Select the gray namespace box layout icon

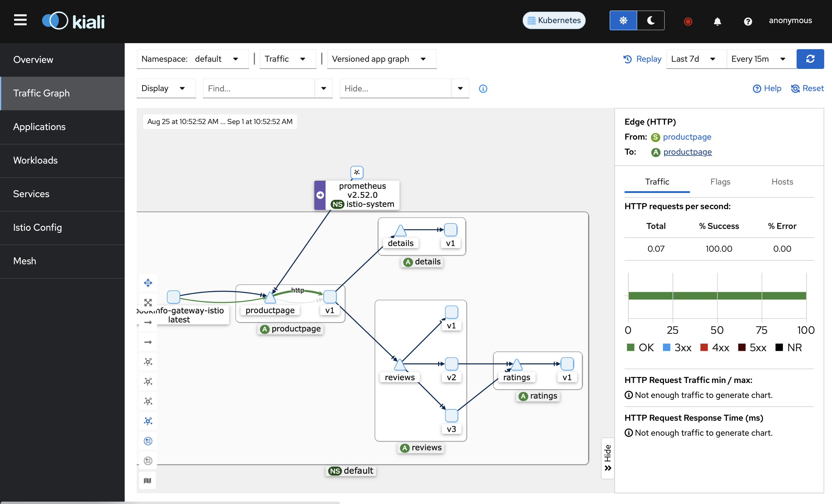click(148, 461)
